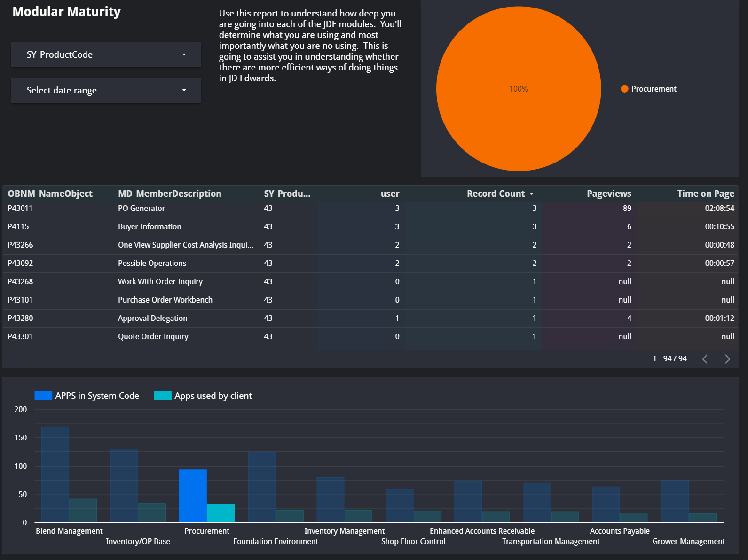Click the teal Apps used by client swatch

click(x=163, y=396)
